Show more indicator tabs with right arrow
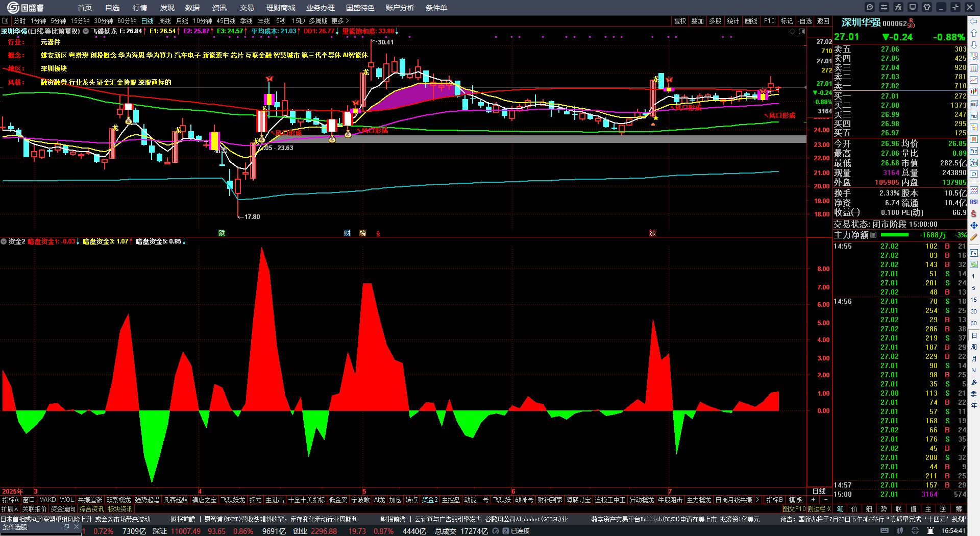The height and width of the screenshot is (536, 980). pos(757,500)
